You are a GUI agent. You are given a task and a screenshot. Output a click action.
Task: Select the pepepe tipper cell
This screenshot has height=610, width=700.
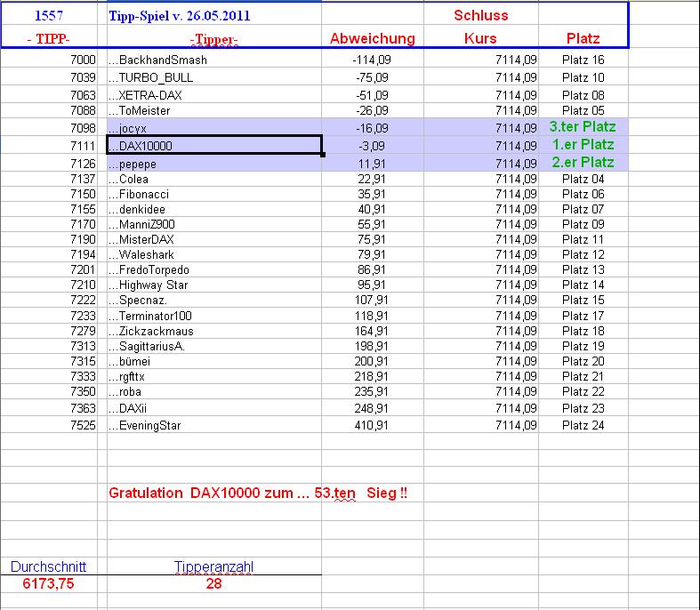214,163
